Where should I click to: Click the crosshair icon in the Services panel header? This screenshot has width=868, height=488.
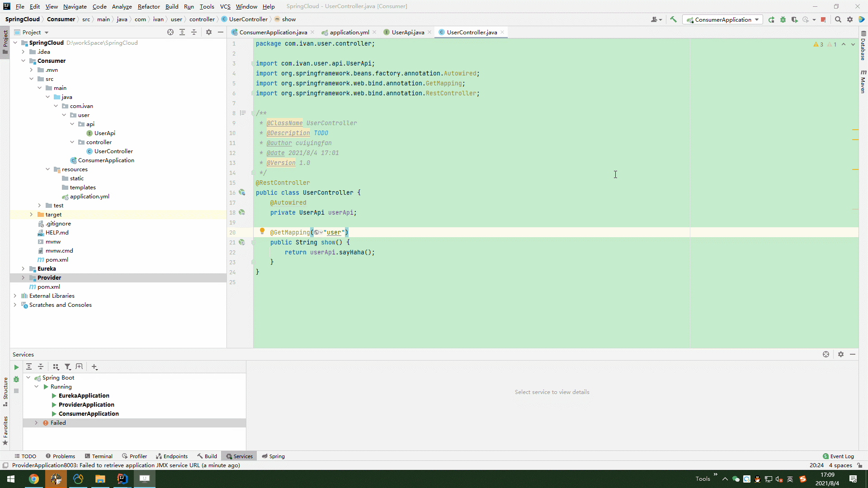tap(826, 354)
